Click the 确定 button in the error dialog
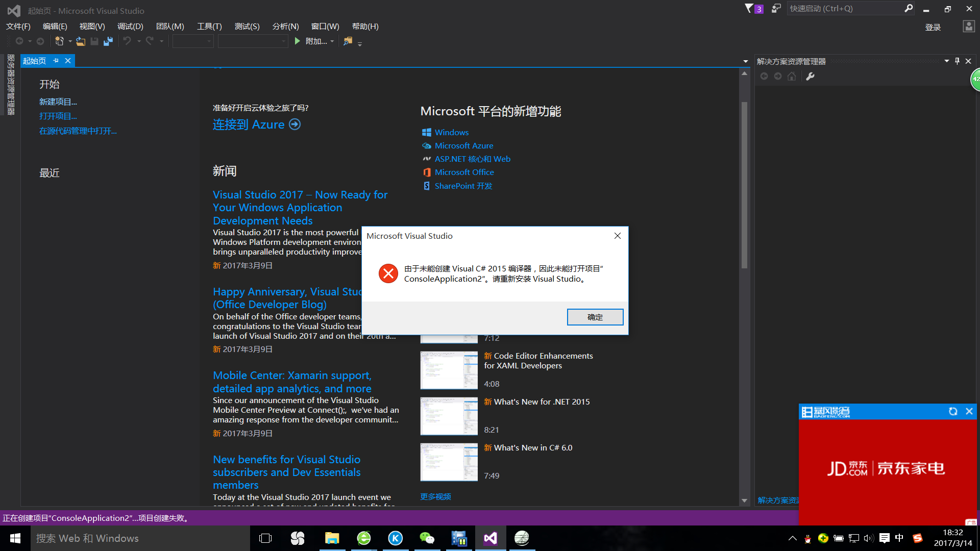Screen dimensions: 980x551 (x=595, y=317)
